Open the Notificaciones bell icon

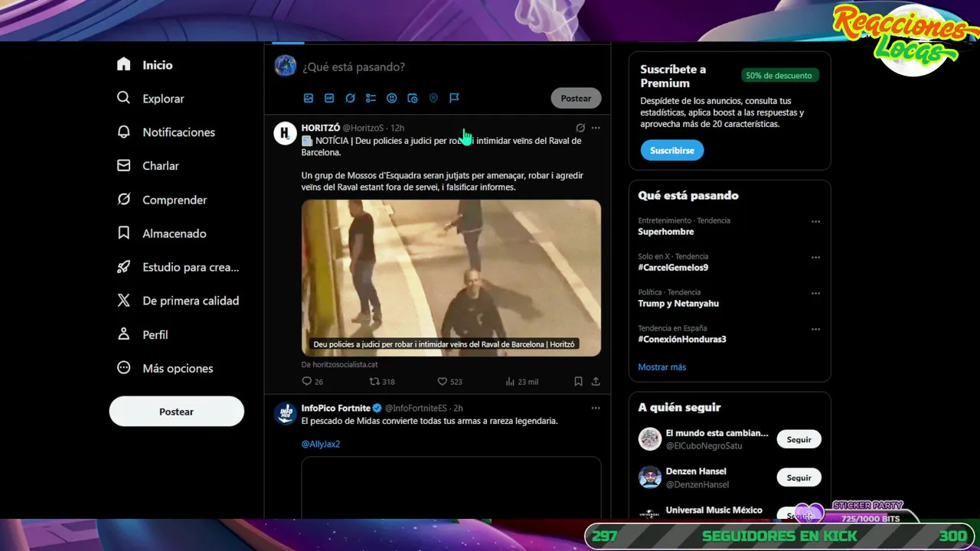pos(124,132)
